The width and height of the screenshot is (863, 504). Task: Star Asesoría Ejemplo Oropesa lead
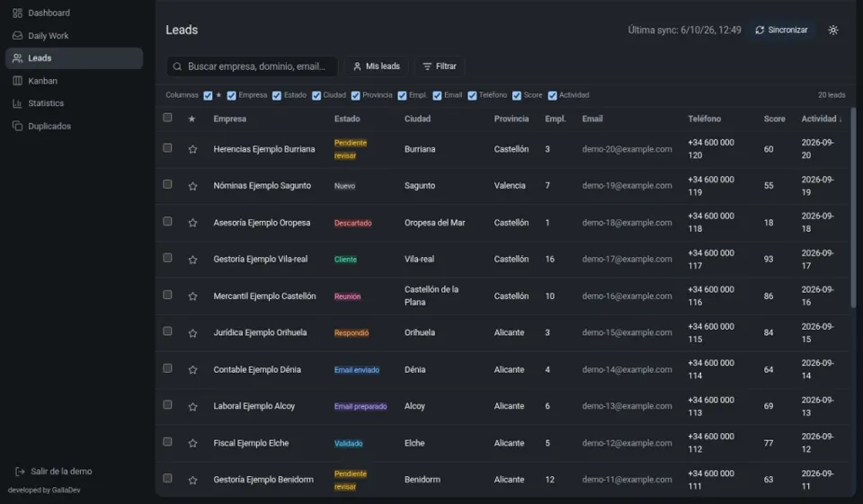192,223
